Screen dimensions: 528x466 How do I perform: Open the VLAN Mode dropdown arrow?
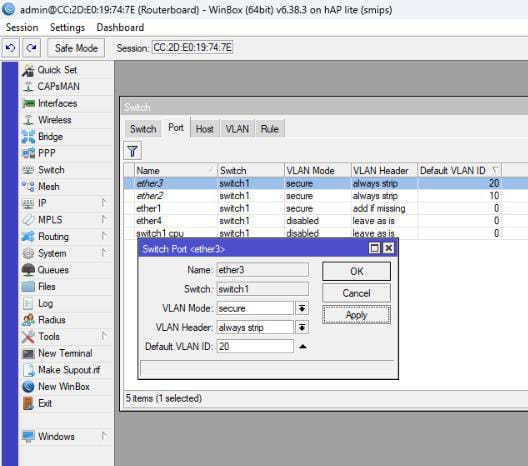click(302, 308)
